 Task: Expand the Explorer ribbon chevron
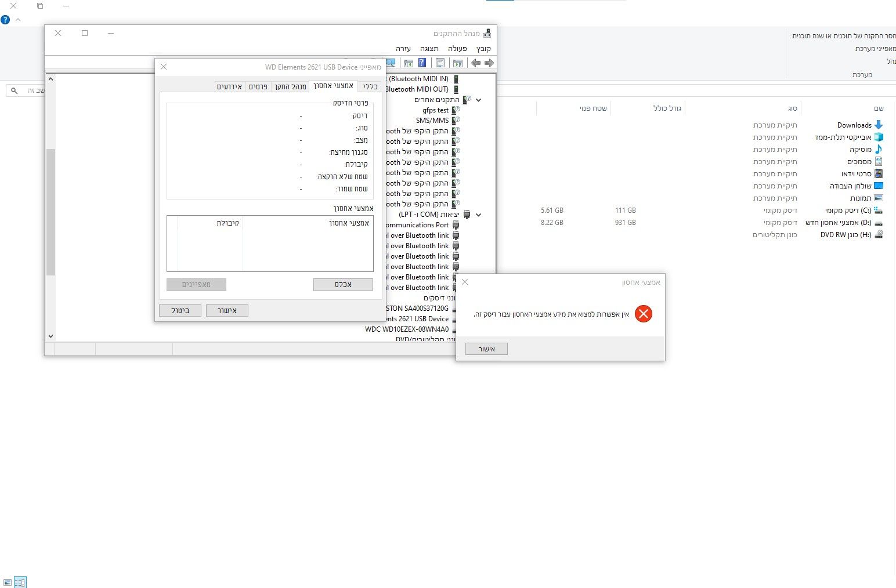point(18,20)
